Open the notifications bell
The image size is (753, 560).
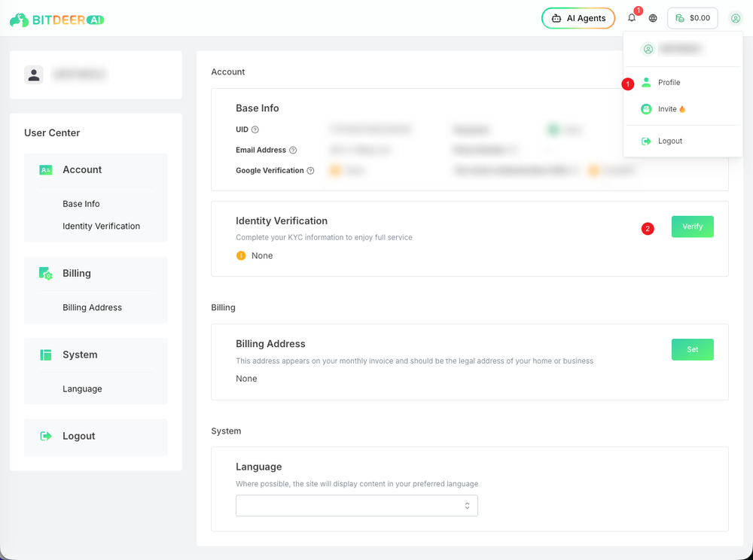pyautogui.click(x=632, y=18)
